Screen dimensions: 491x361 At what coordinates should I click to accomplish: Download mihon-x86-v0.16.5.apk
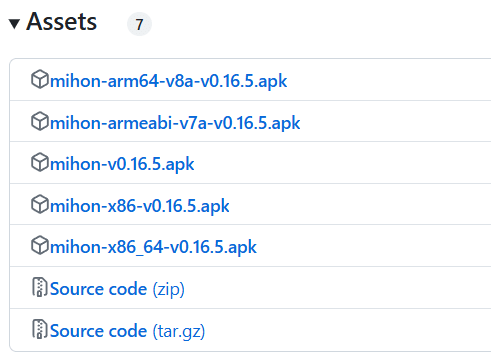[140, 206]
